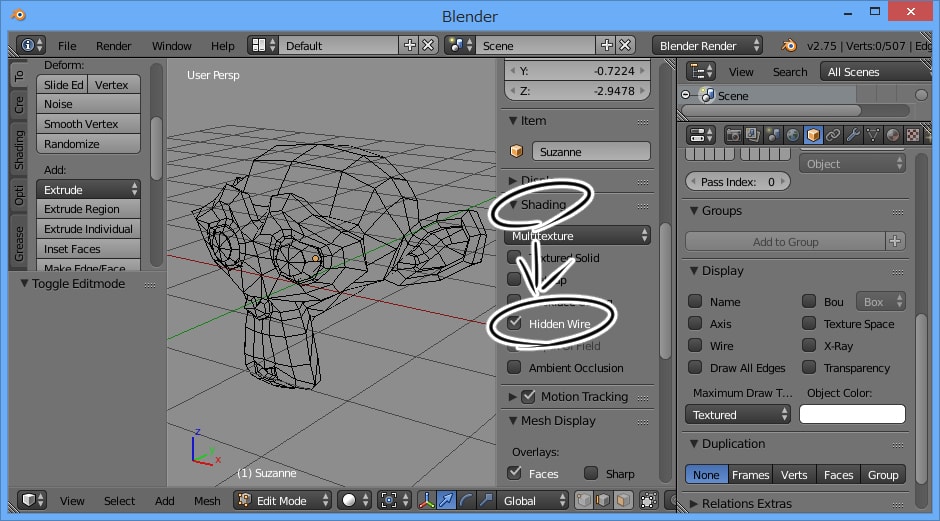Viewport: 940px width, 521px height.
Task: Open the Render Layers properties tab
Action: [752, 135]
